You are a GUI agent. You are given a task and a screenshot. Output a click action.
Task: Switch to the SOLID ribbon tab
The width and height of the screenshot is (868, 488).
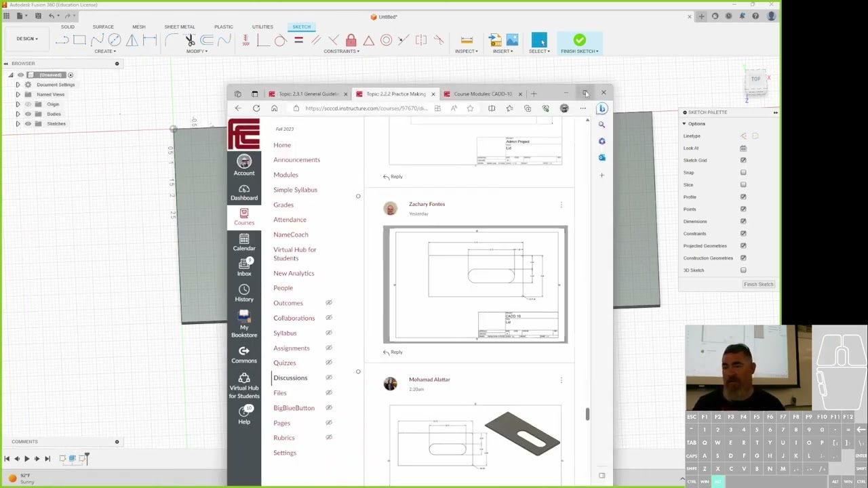point(68,27)
